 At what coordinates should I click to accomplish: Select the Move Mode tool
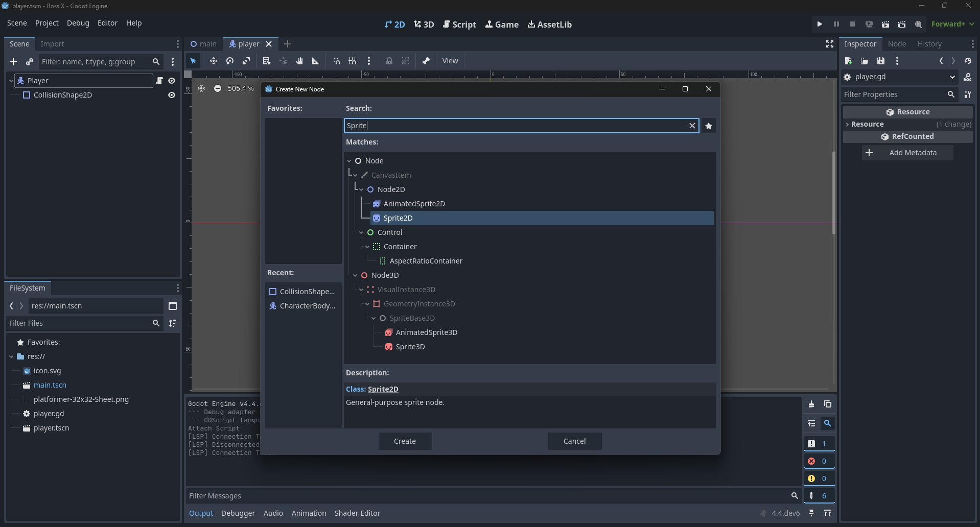click(214, 61)
